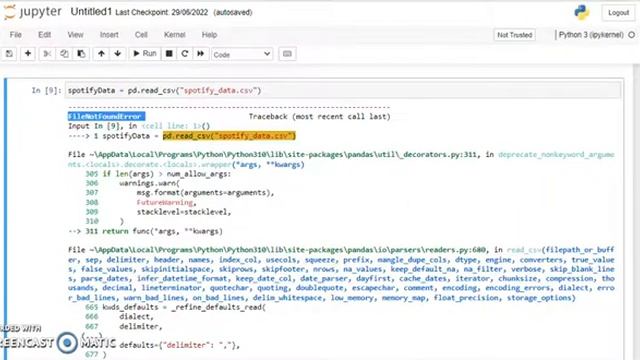Viewport: 640px width, 360px height.
Task: Restart kernel and run all cells
Action: [x=200, y=54]
